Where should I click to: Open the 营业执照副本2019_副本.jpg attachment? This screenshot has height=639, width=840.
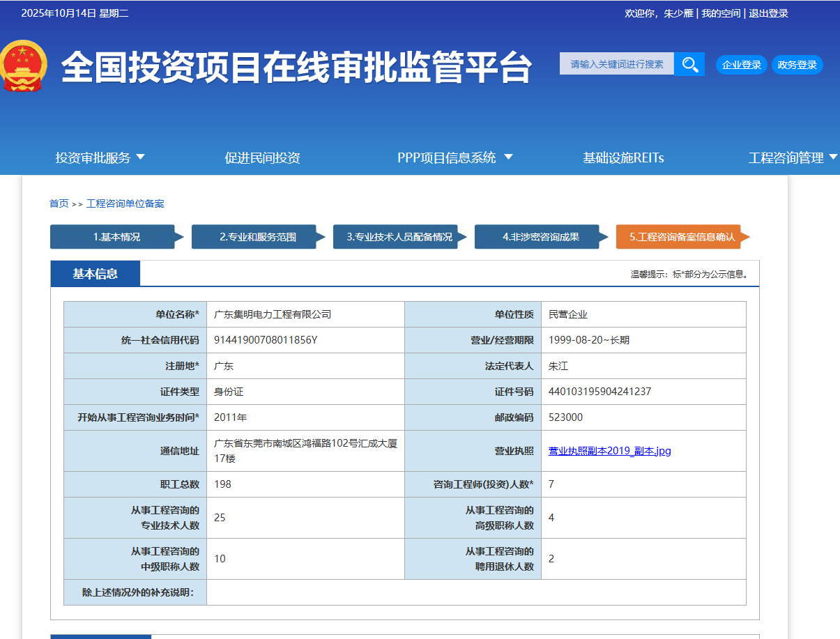[x=609, y=450]
